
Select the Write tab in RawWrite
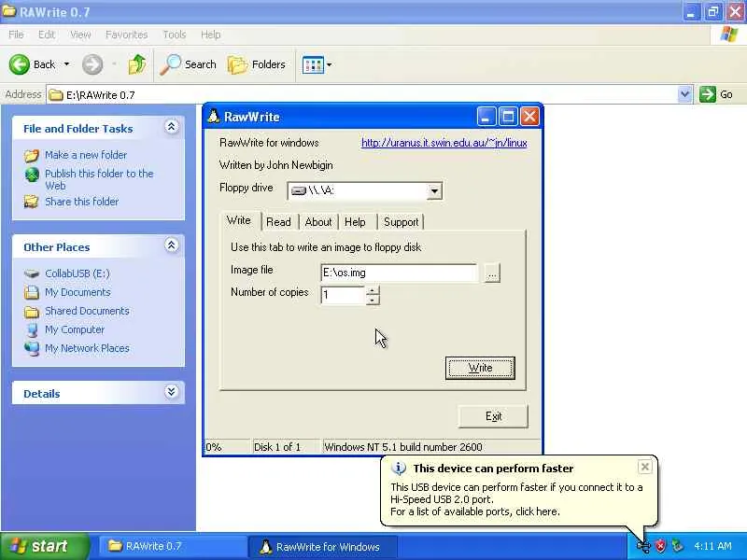pyautogui.click(x=239, y=220)
